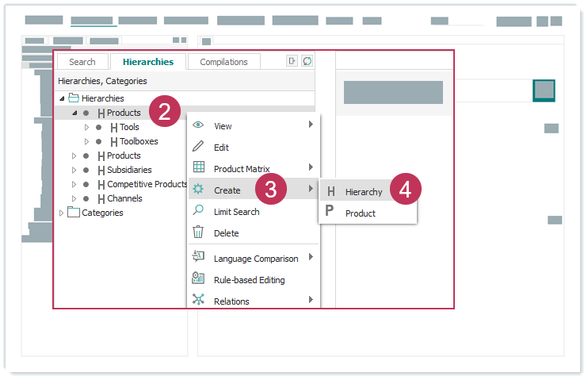Choose Product in the Create submenu
Image resolution: width=588 pixels, height=380 pixels.
coord(360,213)
